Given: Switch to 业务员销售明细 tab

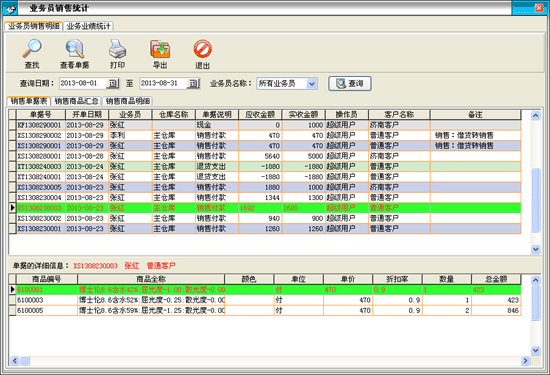Looking at the screenshot, I should click(x=34, y=26).
